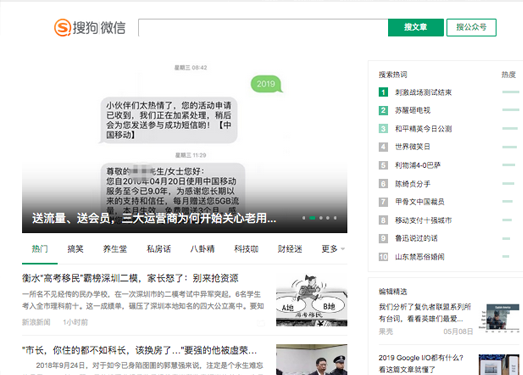Click the heat bar for 刺激战场测试结束

(x=511, y=92)
